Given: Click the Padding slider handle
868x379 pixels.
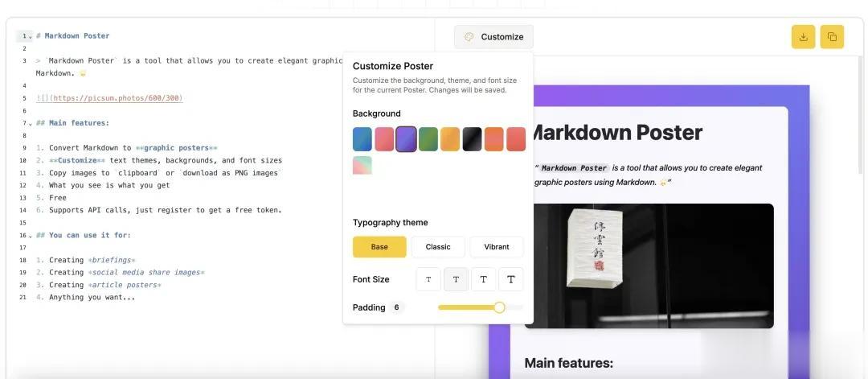Looking at the screenshot, I should 499,307.
